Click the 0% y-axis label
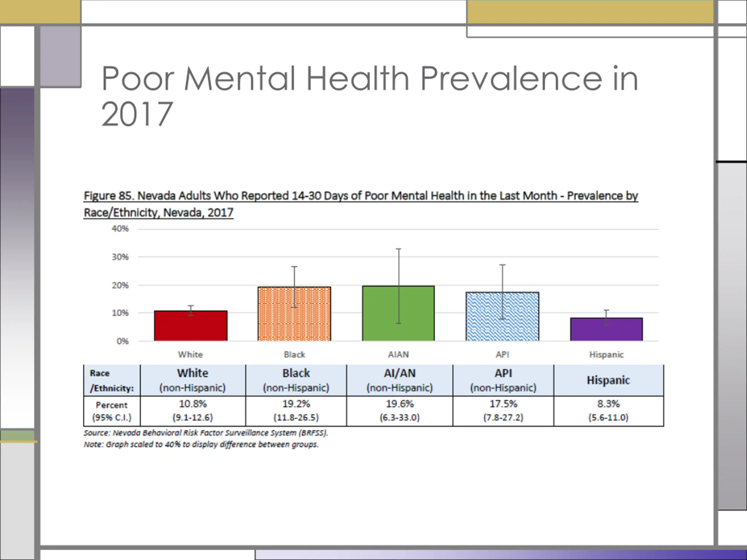Screen dimensions: 747x560 (123, 341)
